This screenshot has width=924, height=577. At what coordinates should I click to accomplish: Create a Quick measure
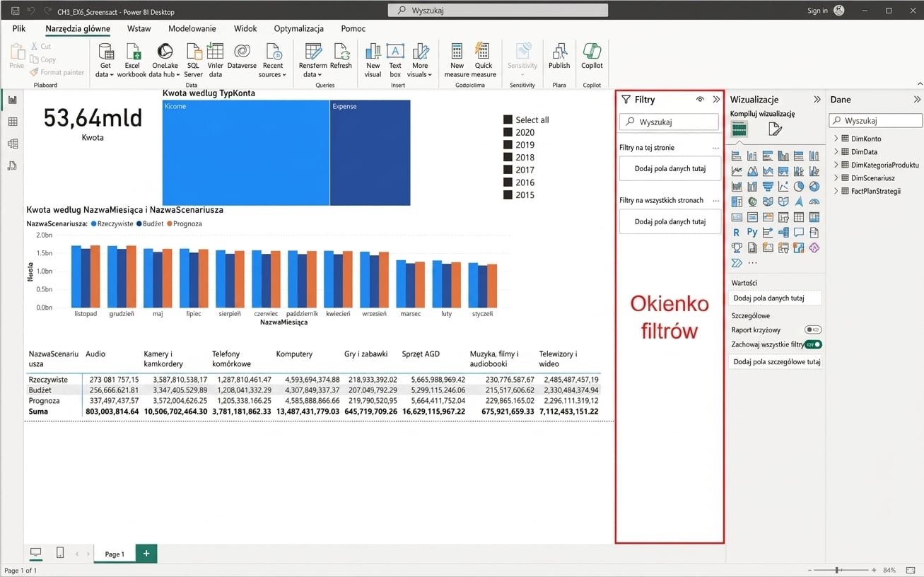point(484,61)
